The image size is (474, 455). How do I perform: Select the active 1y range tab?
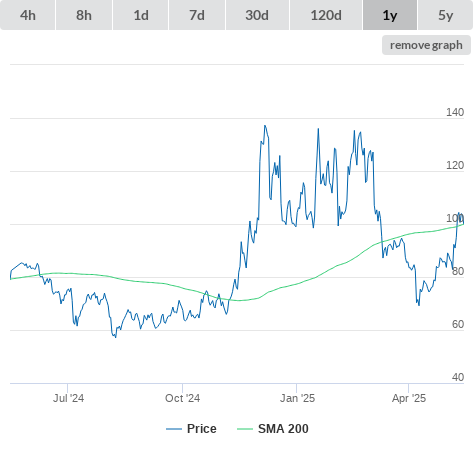point(390,15)
